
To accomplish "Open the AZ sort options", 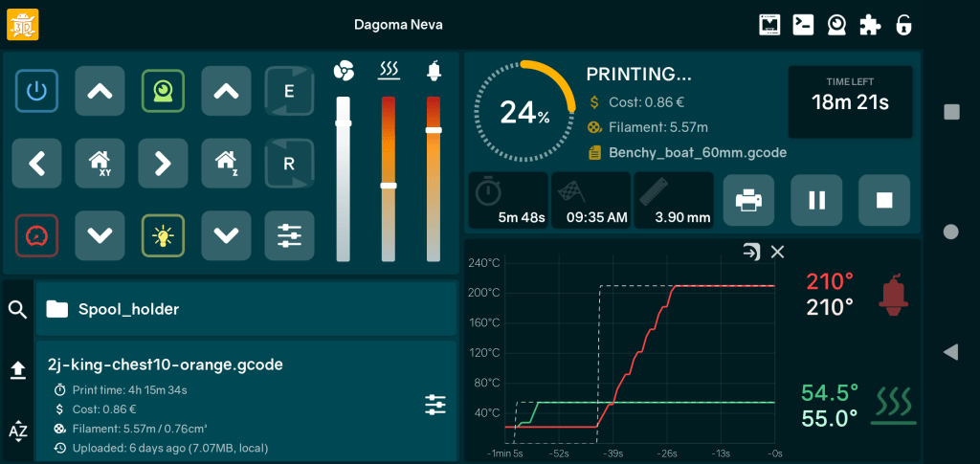I will point(17,431).
